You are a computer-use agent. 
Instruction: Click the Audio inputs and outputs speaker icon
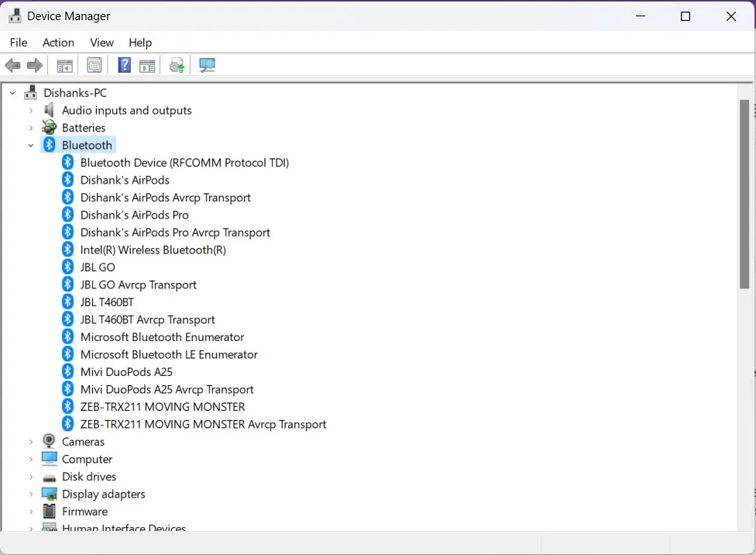pyautogui.click(x=49, y=110)
